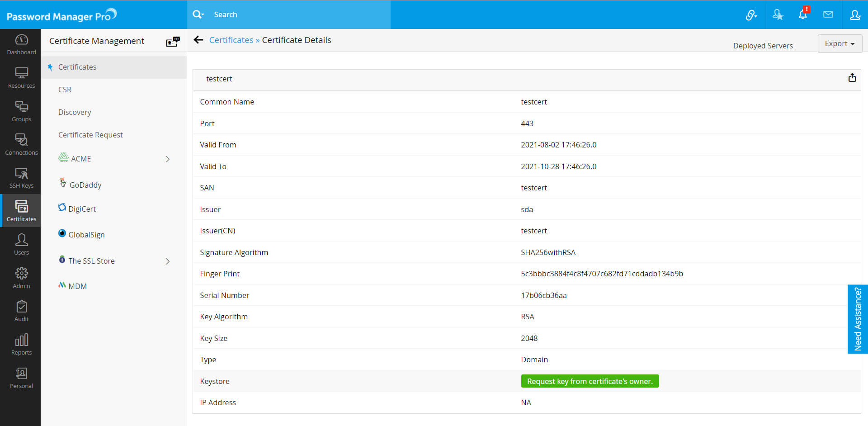Click the user profile icon
The width and height of the screenshot is (868, 426).
[x=855, y=14]
